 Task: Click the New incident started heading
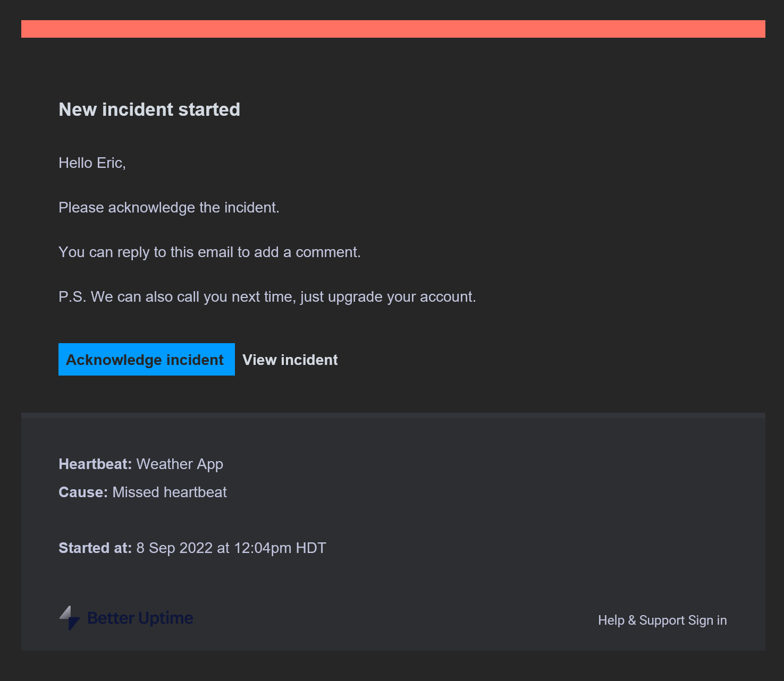[149, 109]
